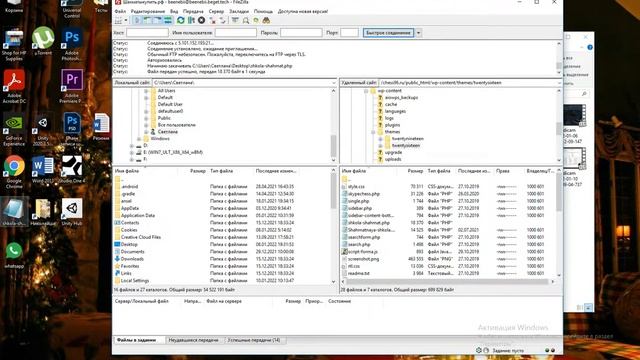This screenshot has height=360, width=640.
Task: Open the Закладки menu
Action: click(239, 11)
